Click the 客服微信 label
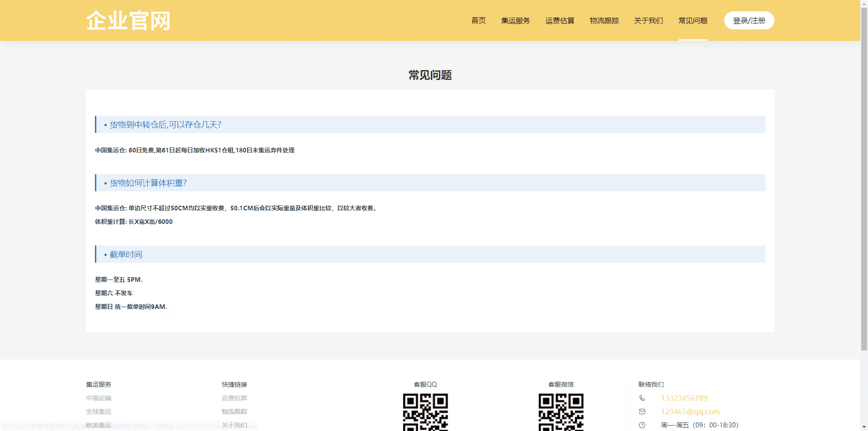 click(x=561, y=384)
